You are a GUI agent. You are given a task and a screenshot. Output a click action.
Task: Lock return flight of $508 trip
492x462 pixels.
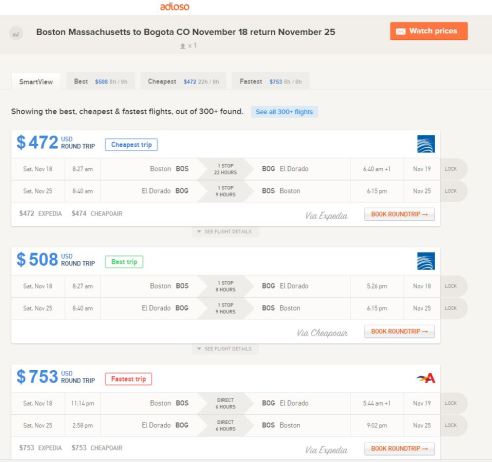click(x=453, y=308)
